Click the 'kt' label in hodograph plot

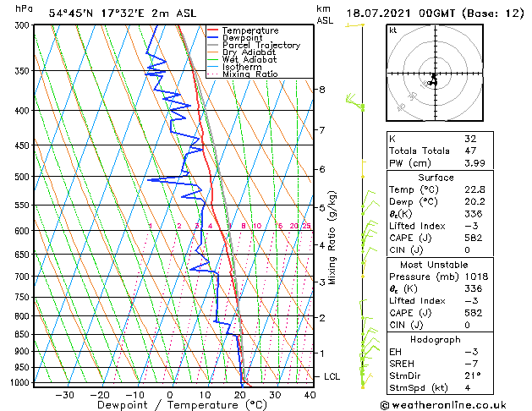(x=393, y=30)
